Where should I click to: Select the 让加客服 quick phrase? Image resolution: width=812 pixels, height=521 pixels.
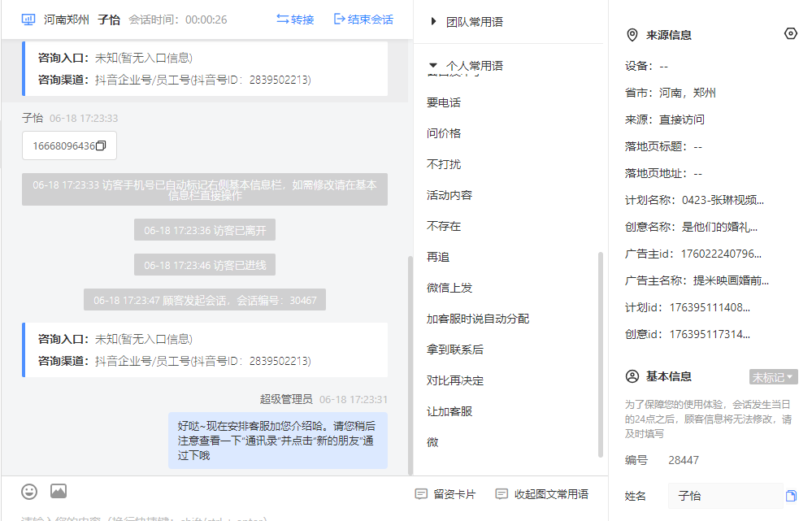click(449, 412)
